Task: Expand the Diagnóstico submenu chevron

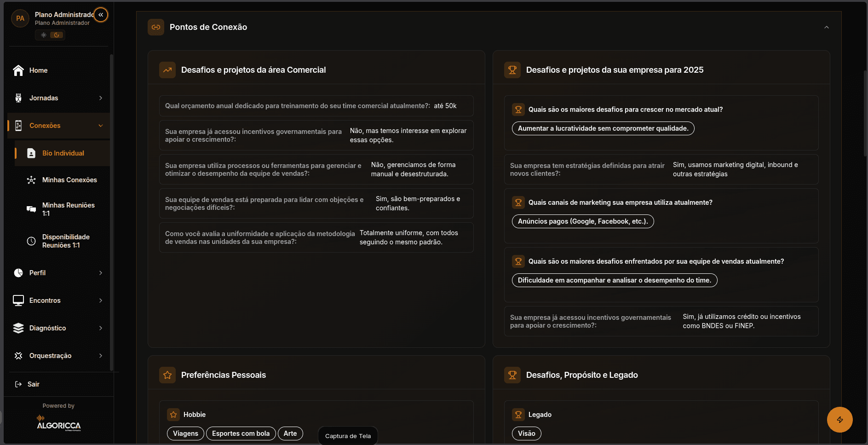Action: tap(101, 328)
